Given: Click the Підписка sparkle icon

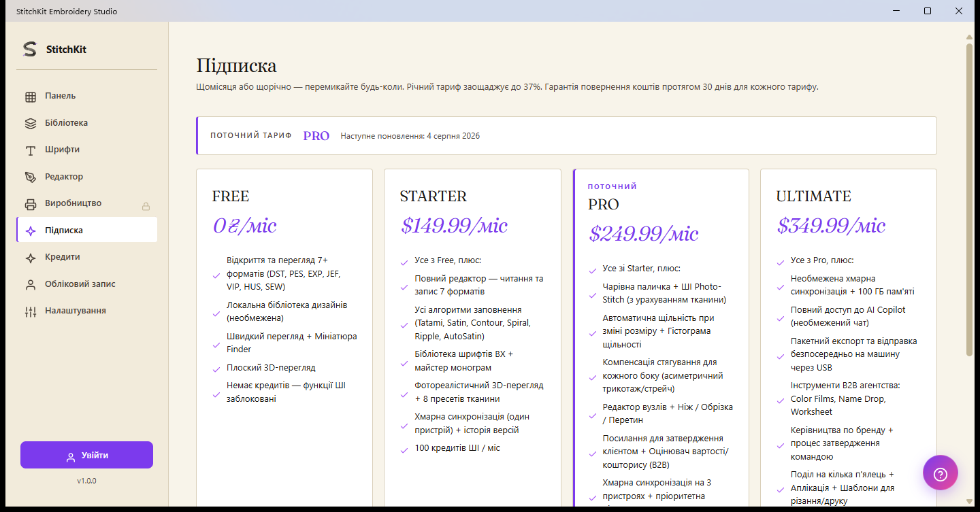Looking at the screenshot, I should point(31,231).
